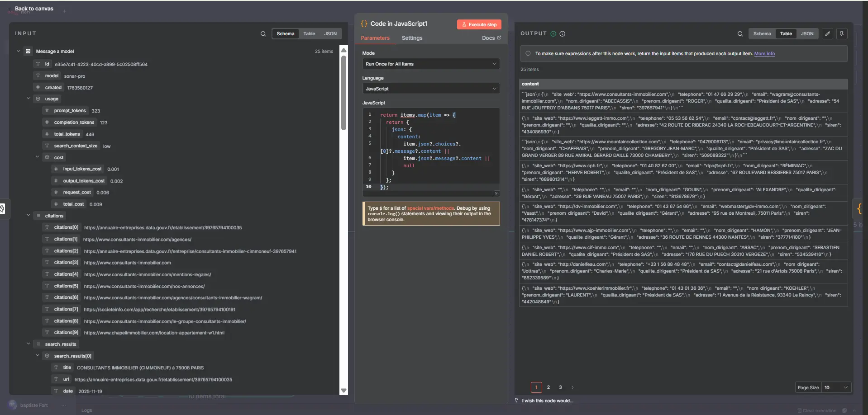Click the Code in JavaScript1 braces icon
Viewport: 868px width, 415px height.
pyautogui.click(x=364, y=24)
